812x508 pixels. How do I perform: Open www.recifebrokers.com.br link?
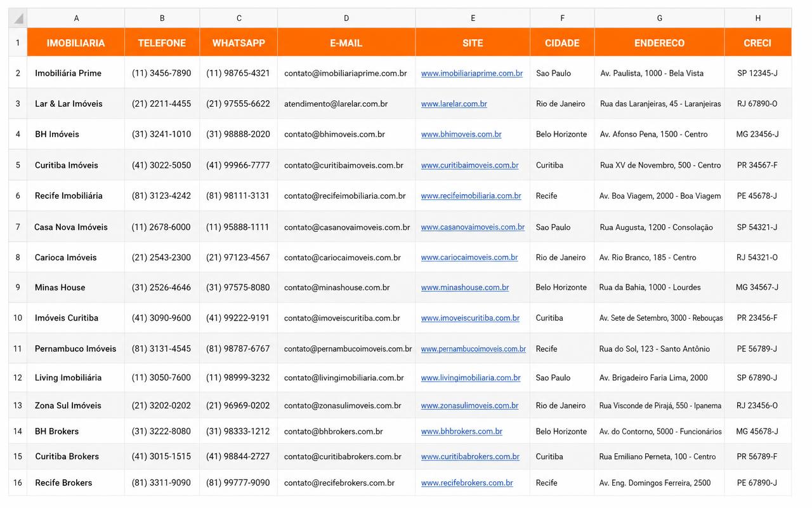[x=467, y=483]
